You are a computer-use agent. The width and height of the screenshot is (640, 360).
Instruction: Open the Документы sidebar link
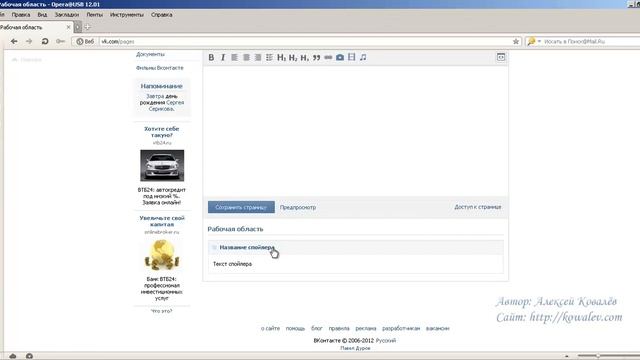pos(150,54)
